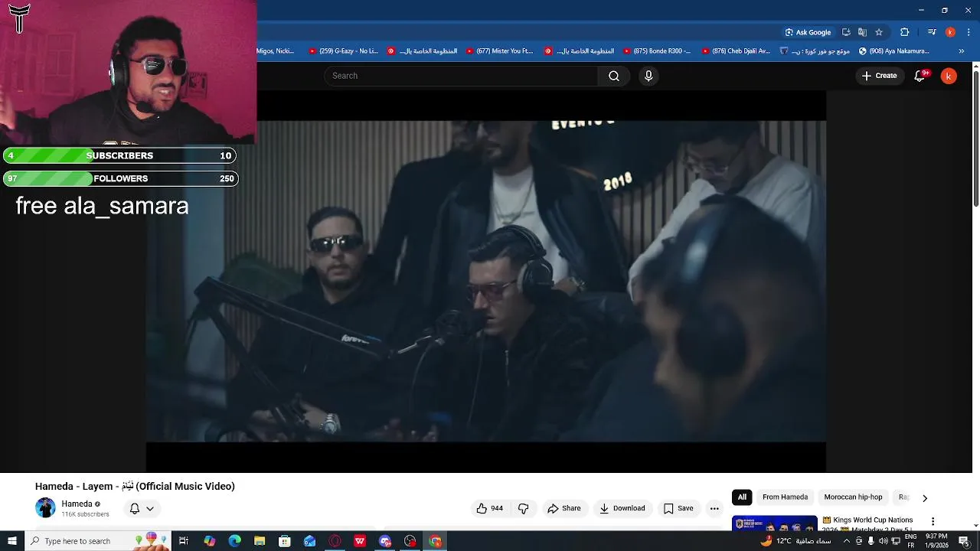
Task: Open OBS Studio from the taskbar
Action: tap(410, 541)
